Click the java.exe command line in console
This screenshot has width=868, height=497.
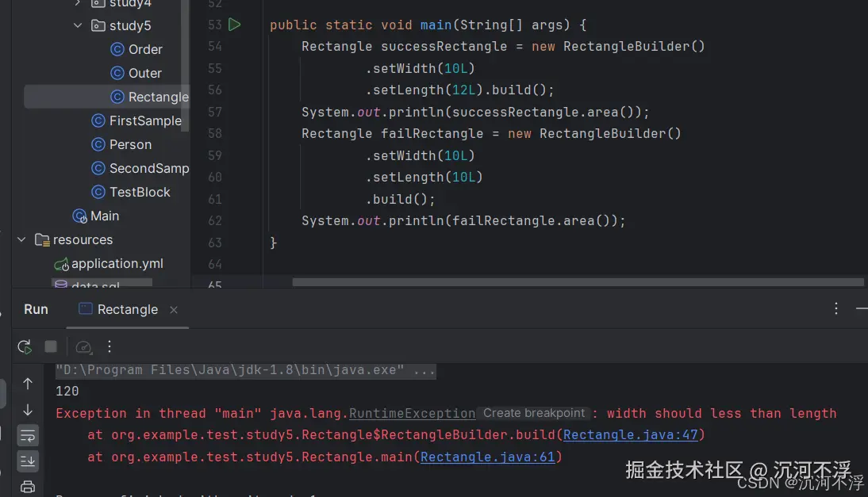point(246,370)
